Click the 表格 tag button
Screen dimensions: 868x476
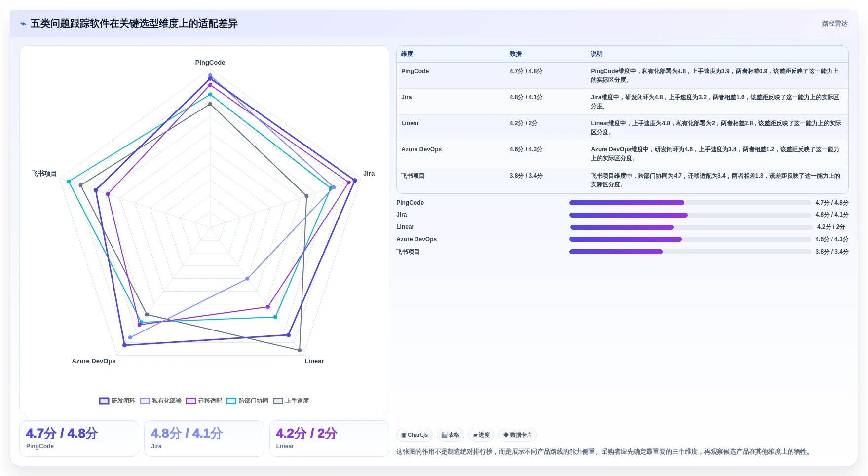point(450,435)
